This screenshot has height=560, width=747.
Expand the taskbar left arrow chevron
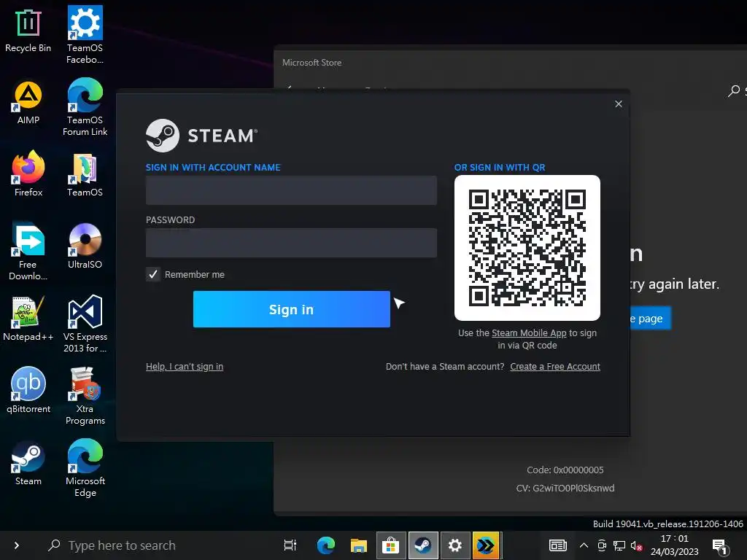(17, 545)
